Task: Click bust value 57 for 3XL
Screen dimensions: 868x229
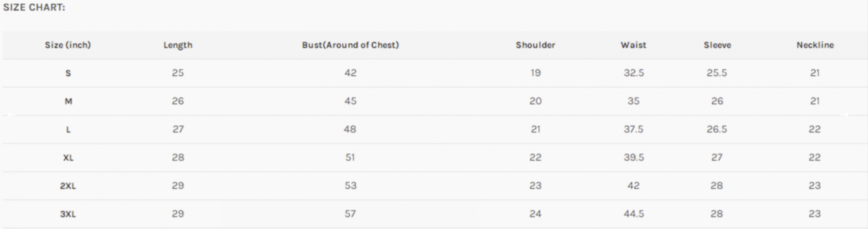Action: tap(350, 214)
